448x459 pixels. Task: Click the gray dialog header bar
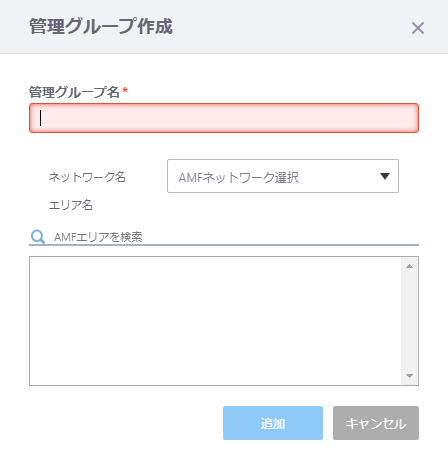pyautogui.click(x=224, y=27)
